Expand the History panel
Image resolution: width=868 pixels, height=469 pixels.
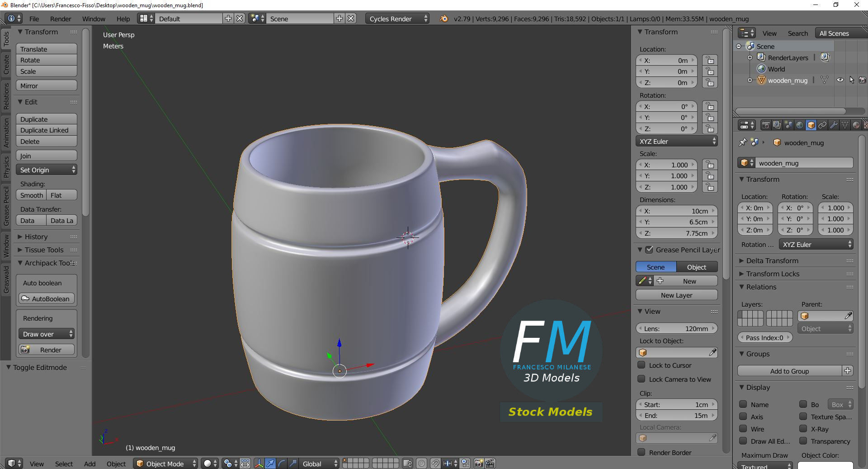(x=36, y=237)
